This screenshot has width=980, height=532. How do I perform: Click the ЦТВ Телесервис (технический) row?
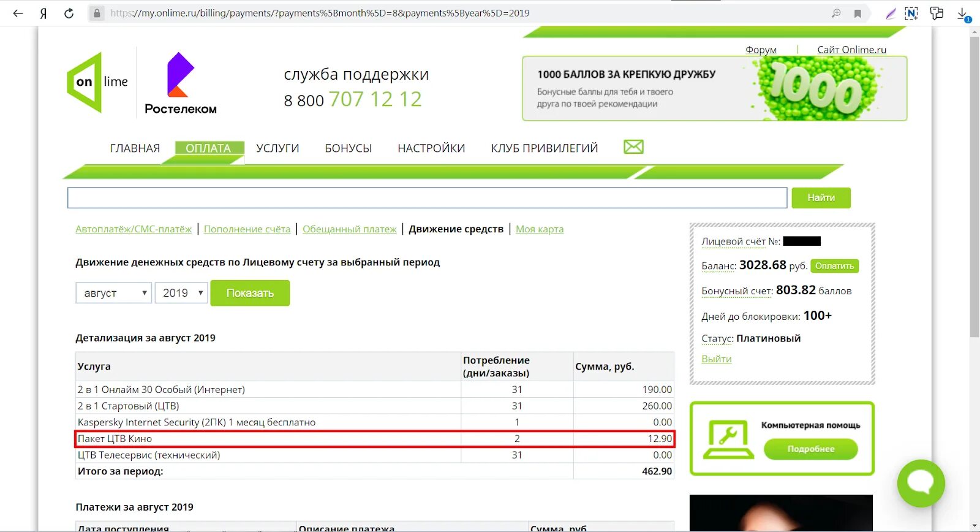[375, 455]
